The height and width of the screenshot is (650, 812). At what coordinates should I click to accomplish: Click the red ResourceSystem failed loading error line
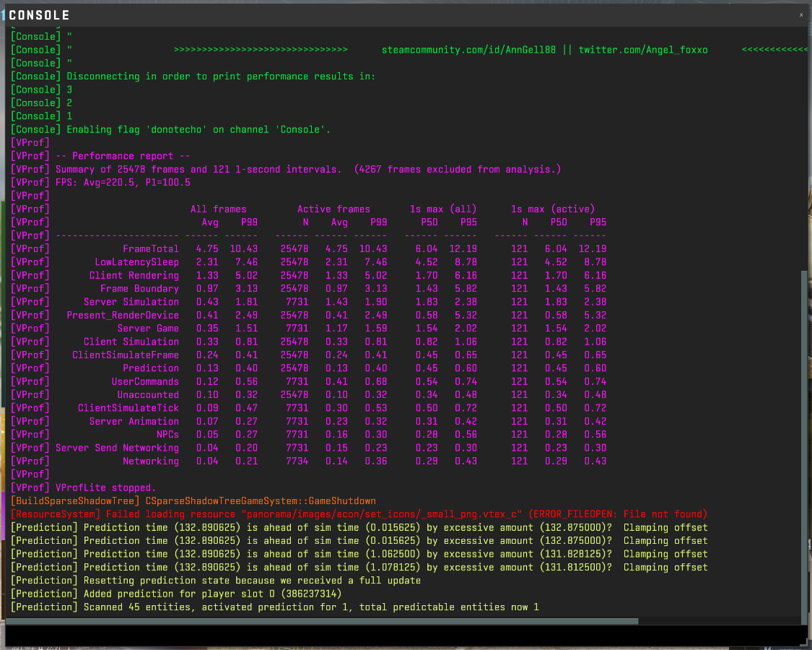point(359,514)
